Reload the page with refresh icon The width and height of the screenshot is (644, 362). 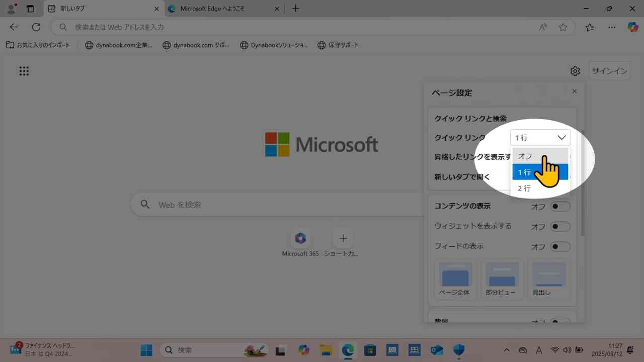[36, 27]
